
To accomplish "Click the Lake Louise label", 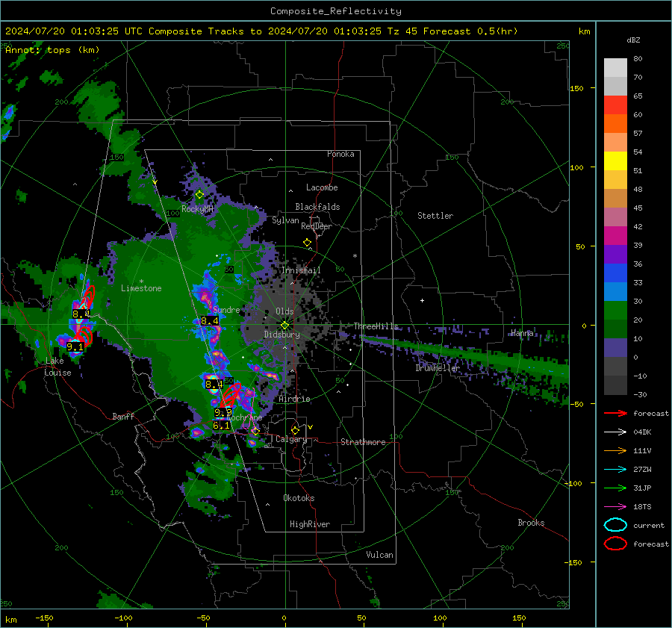I will [57, 367].
